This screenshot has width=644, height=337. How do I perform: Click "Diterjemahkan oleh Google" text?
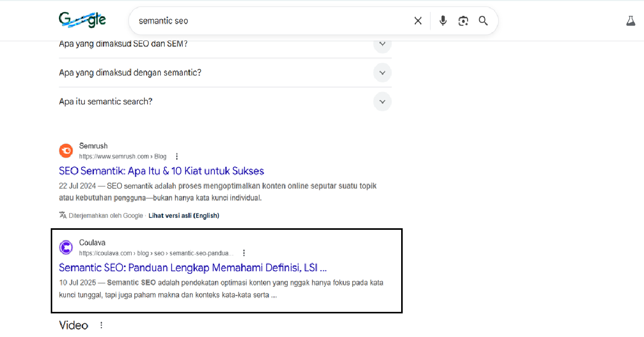point(106,215)
